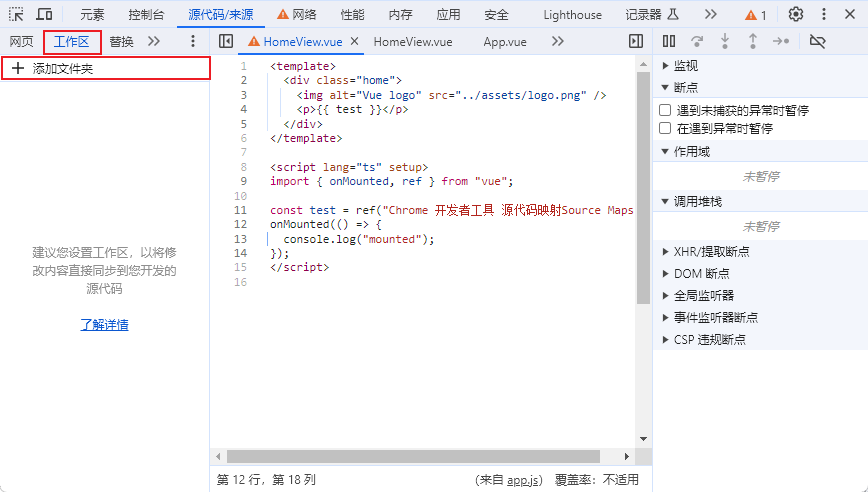
Task: Toggle the device toolbar icon
Action: coord(44,14)
